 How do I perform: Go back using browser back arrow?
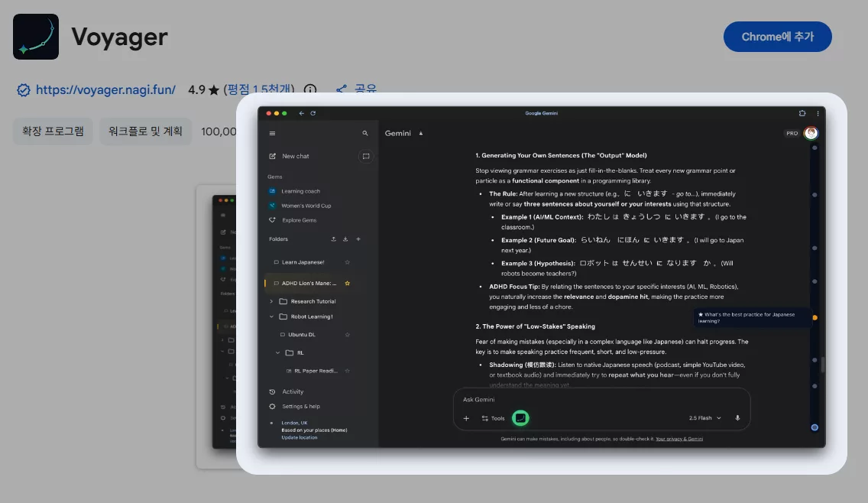tap(302, 113)
